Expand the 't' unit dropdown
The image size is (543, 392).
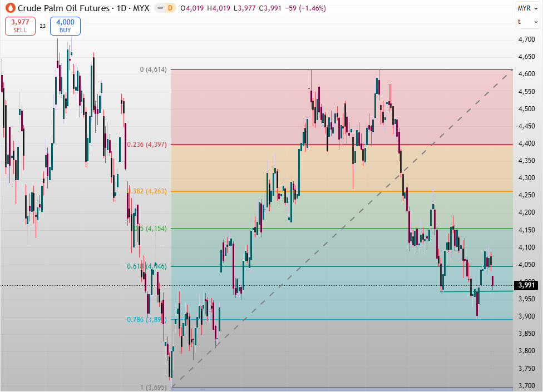point(526,22)
